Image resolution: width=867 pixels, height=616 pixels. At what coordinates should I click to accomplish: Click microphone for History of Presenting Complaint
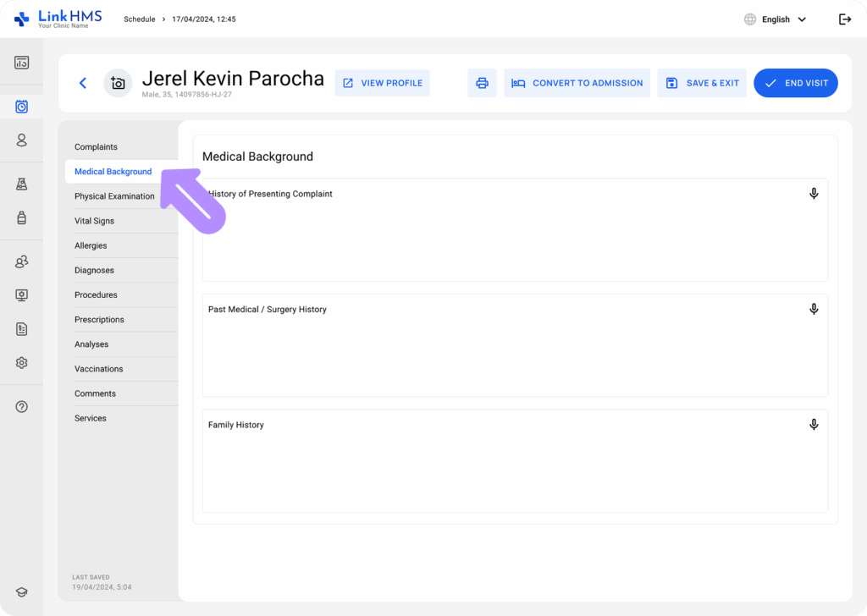pyautogui.click(x=813, y=194)
